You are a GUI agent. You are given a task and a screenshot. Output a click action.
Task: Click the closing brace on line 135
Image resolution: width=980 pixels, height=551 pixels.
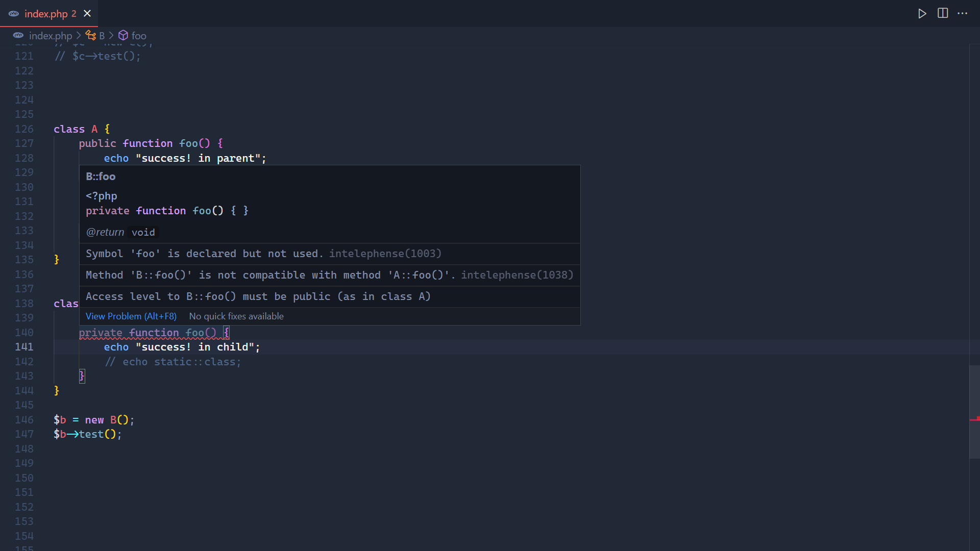57,260
